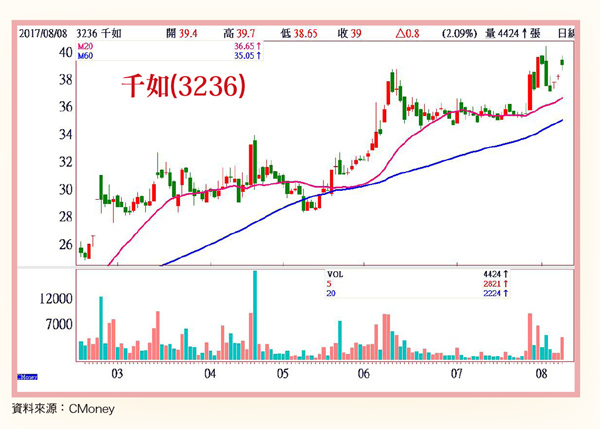Click the month label 06 on time axis
This screenshot has width=600, height=429.
(x=364, y=374)
